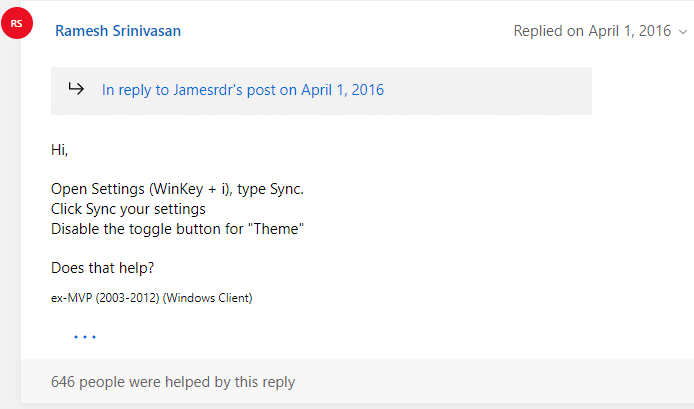Click the 'Click Sync your settings' line
This screenshot has height=409, width=694.
(x=128, y=209)
